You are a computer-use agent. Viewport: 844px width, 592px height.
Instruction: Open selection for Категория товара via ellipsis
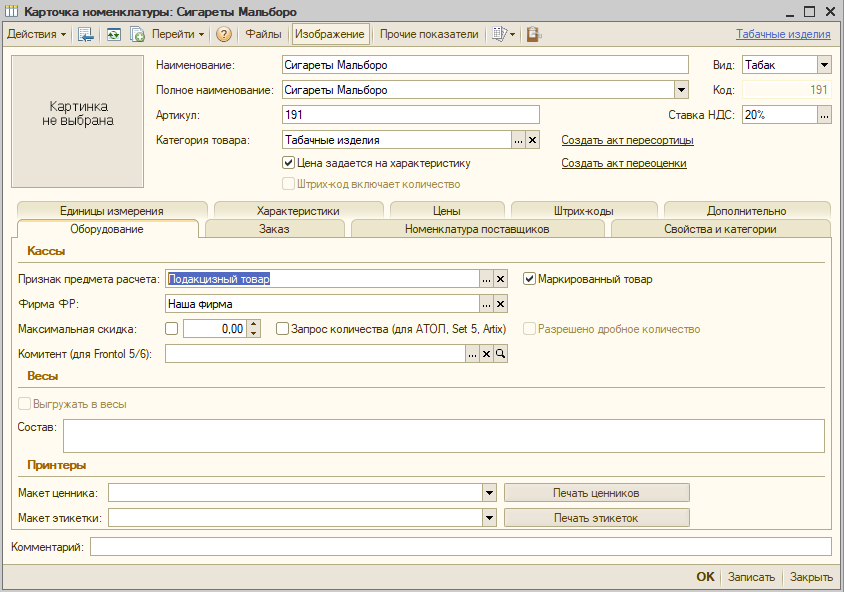[x=518, y=140]
